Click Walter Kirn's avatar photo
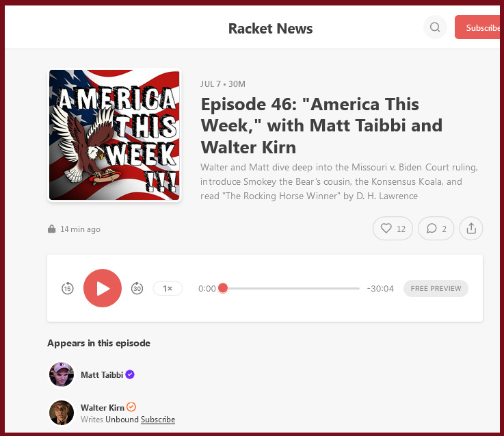504x436 pixels. pos(62,413)
